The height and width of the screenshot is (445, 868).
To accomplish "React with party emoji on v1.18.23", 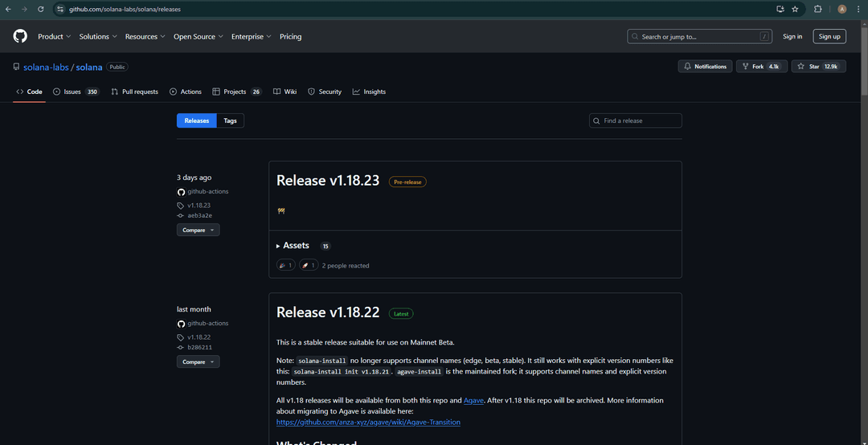I will coord(286,265).
